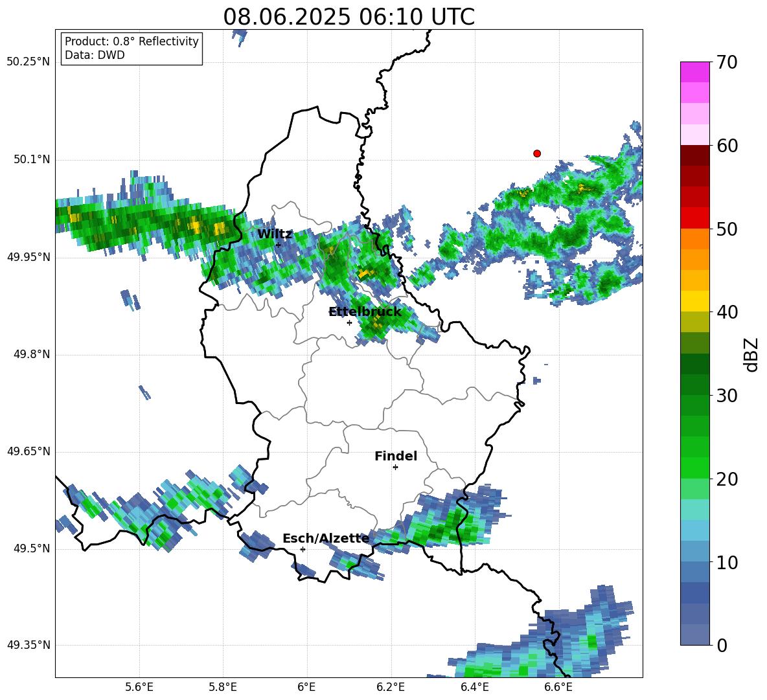The image size is (767, 700).
Task: Select the Ettelbruck city label
Action: pyautogui.click(x=365, y=312)
